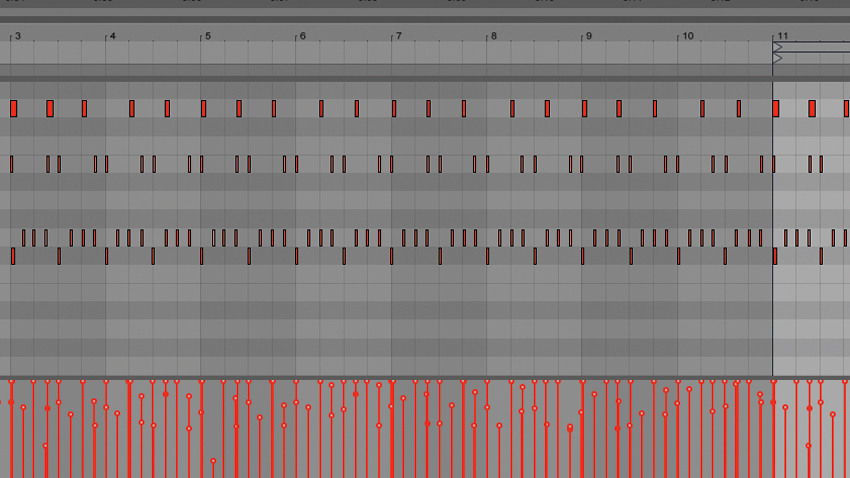
Task: Click bar 6 in the beat ruler
Action: tap(302, 36)
